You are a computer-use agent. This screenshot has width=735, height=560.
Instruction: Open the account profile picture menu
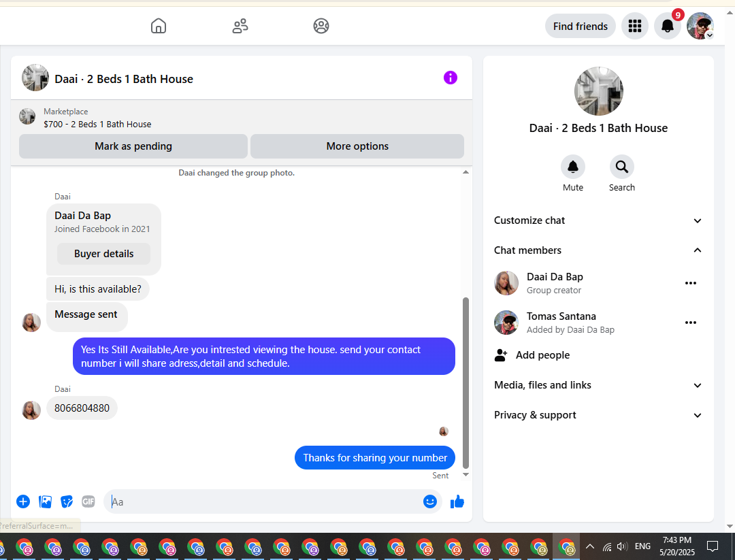pyautogui.click(x=700, y=27)
